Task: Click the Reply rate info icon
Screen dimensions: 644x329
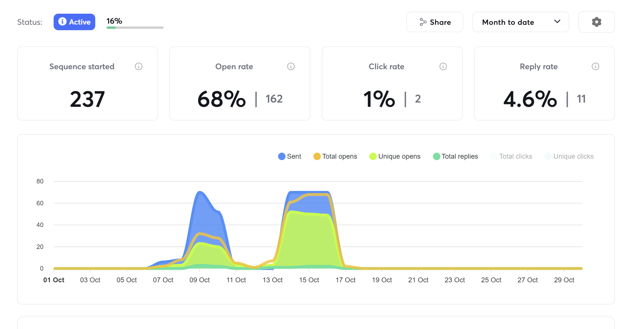Action: point(595,66)
